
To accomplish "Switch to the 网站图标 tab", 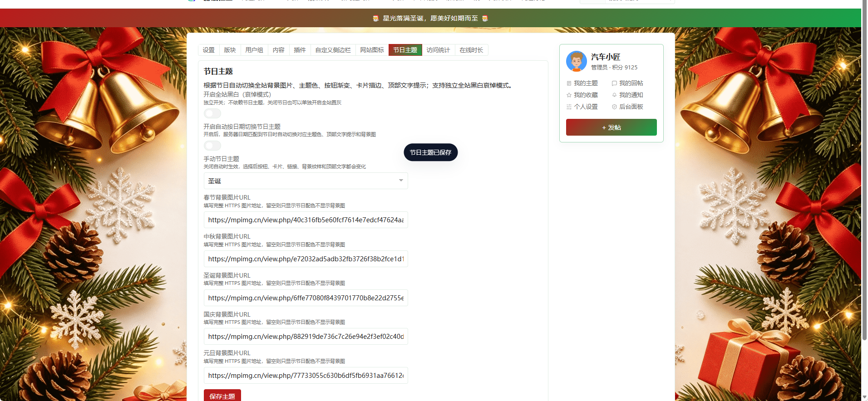I will (x=372, y=50).
